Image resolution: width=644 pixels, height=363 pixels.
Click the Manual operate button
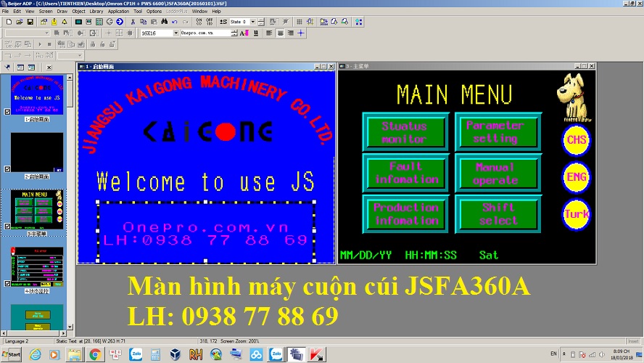[498, 173]
